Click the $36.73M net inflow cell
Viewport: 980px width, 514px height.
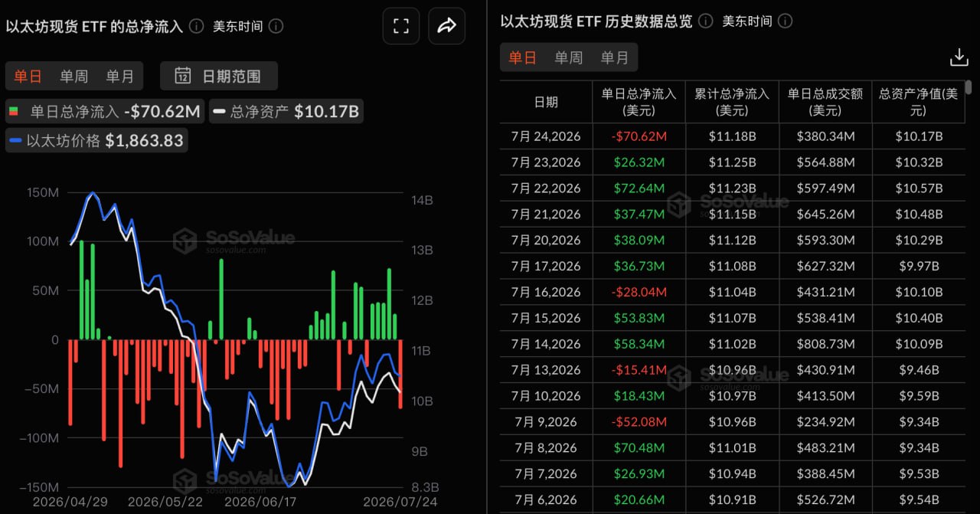tap(639, 266)
